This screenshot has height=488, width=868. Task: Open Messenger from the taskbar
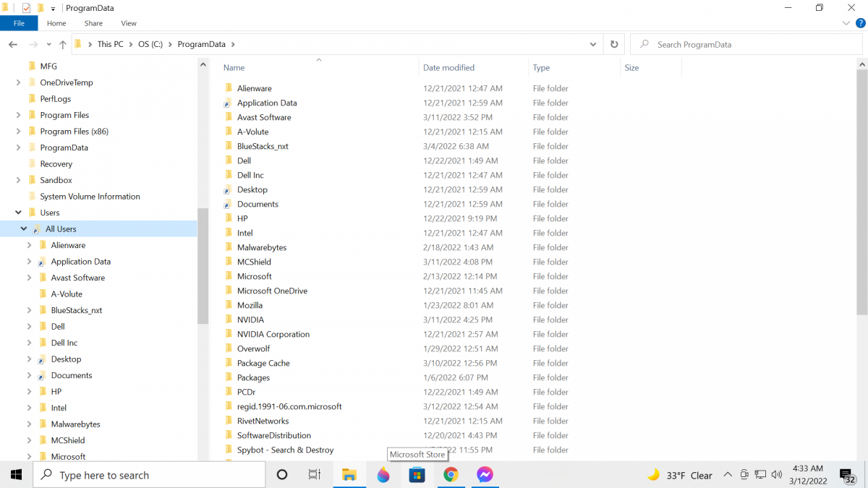(485, 475)
